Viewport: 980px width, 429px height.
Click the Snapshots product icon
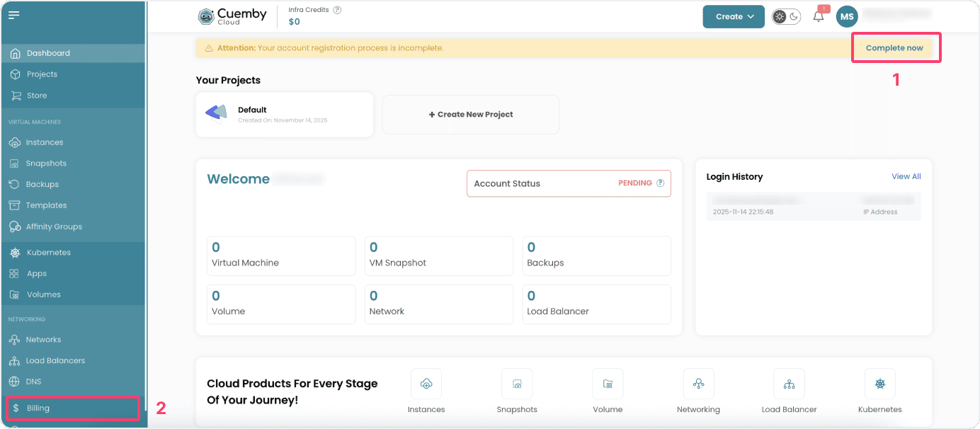point(517,384)
